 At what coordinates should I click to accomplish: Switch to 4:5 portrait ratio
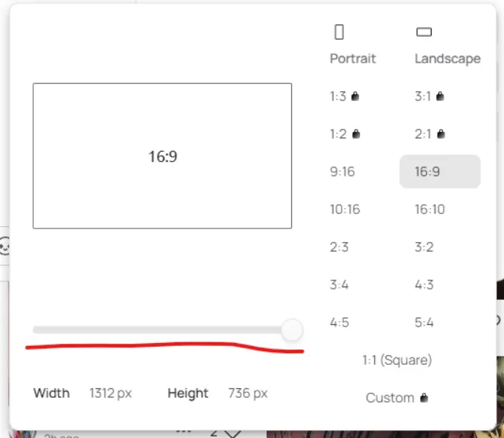[x=340, y=323]
